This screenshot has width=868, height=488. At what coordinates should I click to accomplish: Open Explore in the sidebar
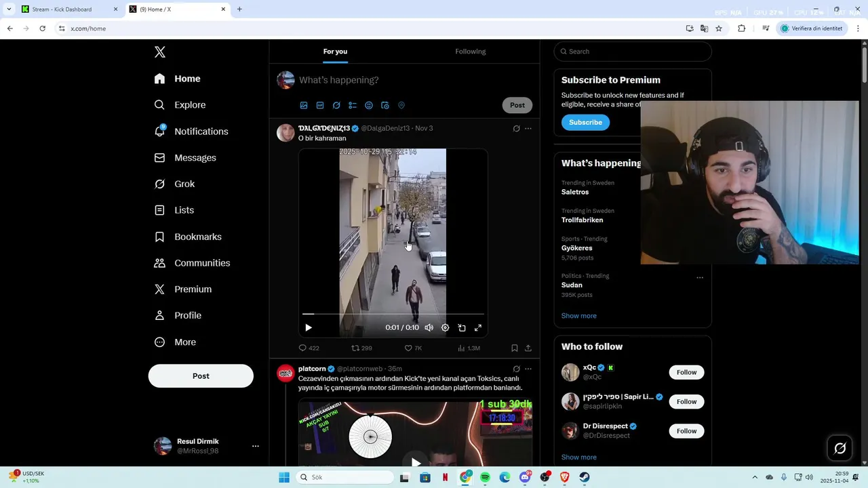tap(180, 105)
